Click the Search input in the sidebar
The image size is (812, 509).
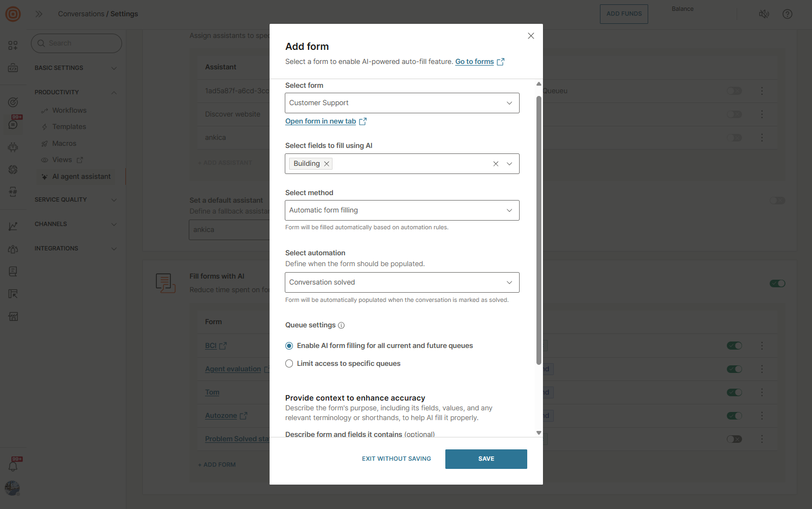[76, 43]
